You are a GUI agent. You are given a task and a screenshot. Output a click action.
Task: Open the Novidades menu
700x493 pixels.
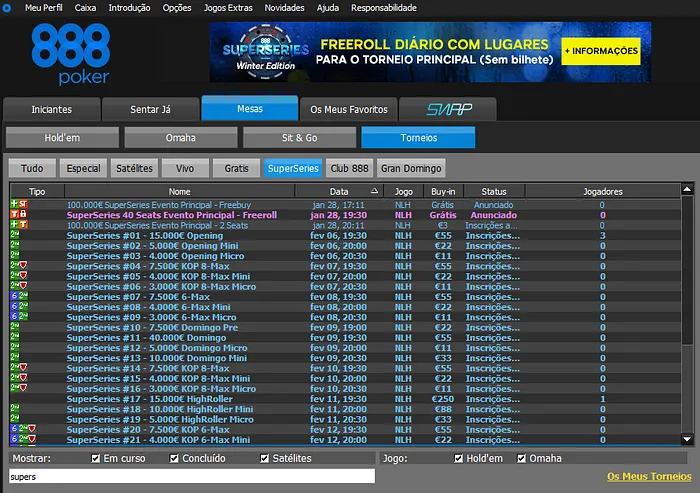click(x=284, y=8)
